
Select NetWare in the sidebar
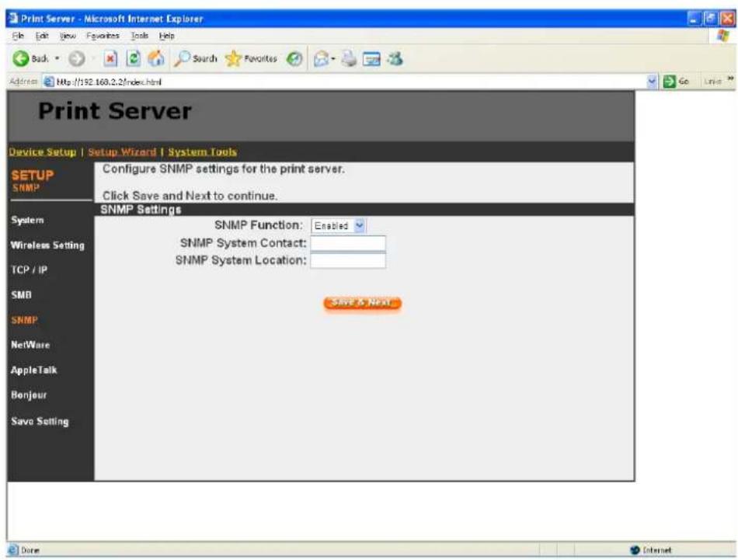tap(30, 345)
